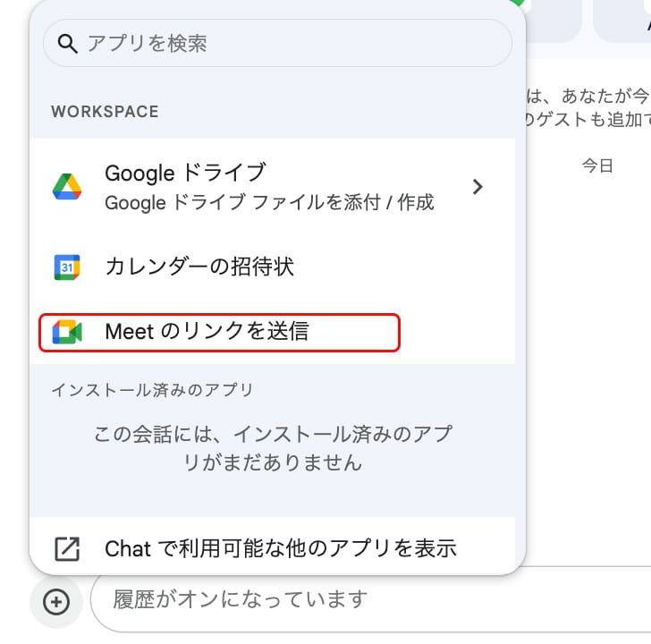
Task: Open the Google ドライブ menu entry
Action: tap(186, 173)
